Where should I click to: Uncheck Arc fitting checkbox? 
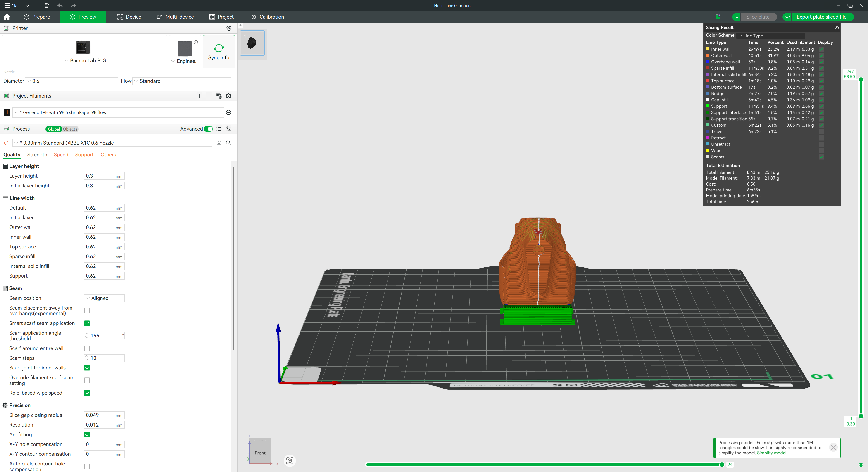point(87,435)
